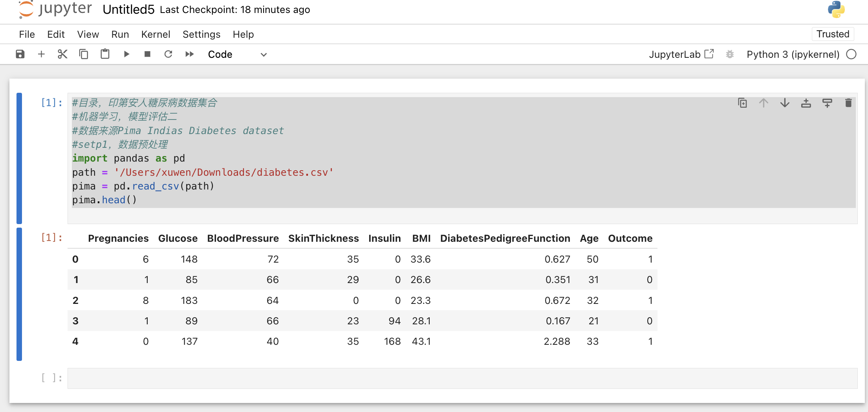The width and height of the screenshot is (868, 412).
Task: Move the cell down with arrow icon
Action: [x=785, y=103]
